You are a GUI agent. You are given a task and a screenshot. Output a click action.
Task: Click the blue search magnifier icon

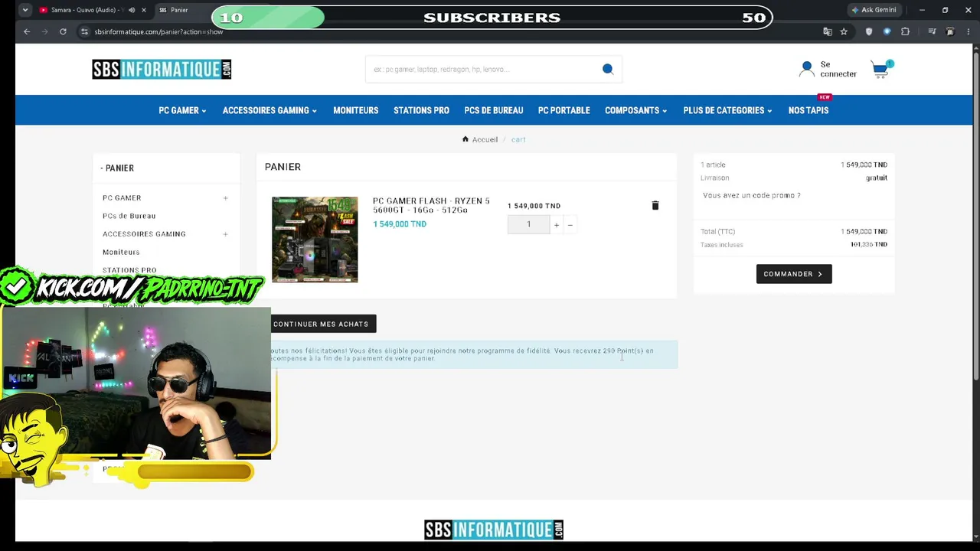click(x=608, y=69)
